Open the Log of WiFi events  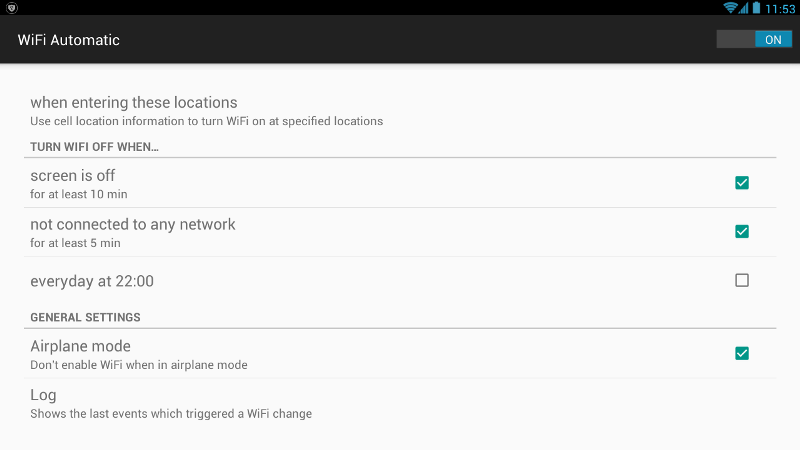coord(400,403)
